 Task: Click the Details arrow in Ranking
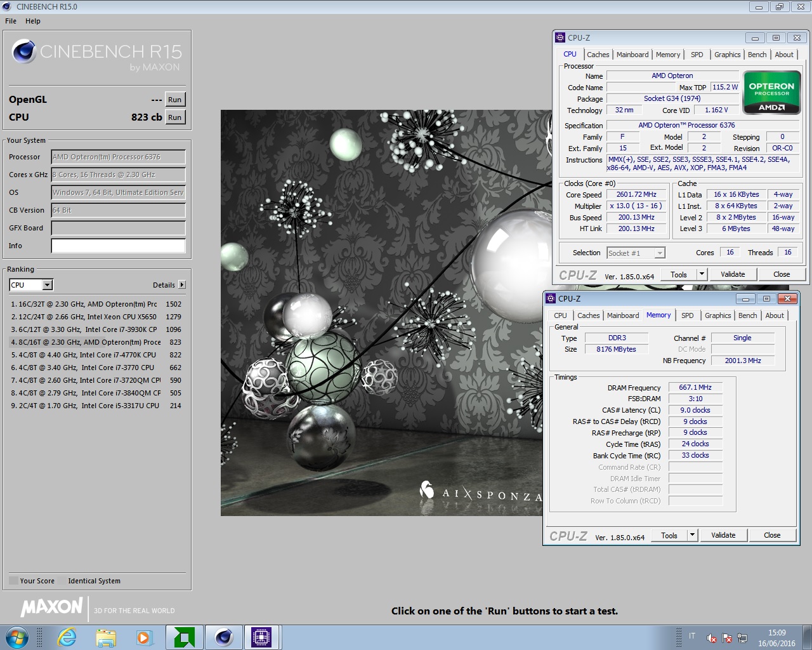coord(182,285)
